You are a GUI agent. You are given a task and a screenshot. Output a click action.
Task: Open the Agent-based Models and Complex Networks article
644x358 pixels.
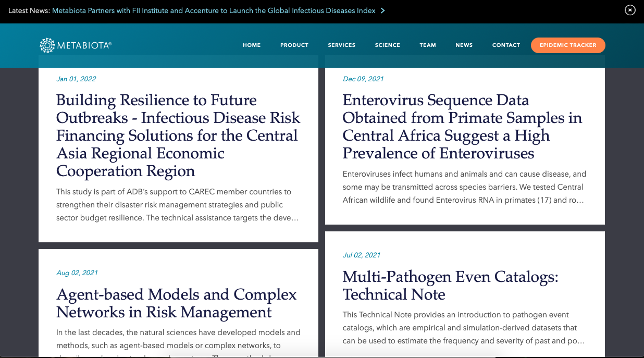click(177, 303)
